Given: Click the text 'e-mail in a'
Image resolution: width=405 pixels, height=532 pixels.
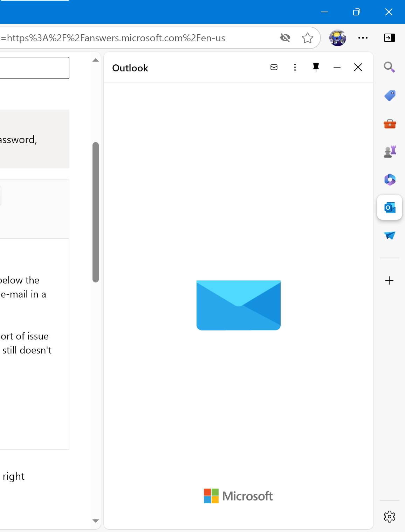Looking at the screenshot, I should [23, 294].
